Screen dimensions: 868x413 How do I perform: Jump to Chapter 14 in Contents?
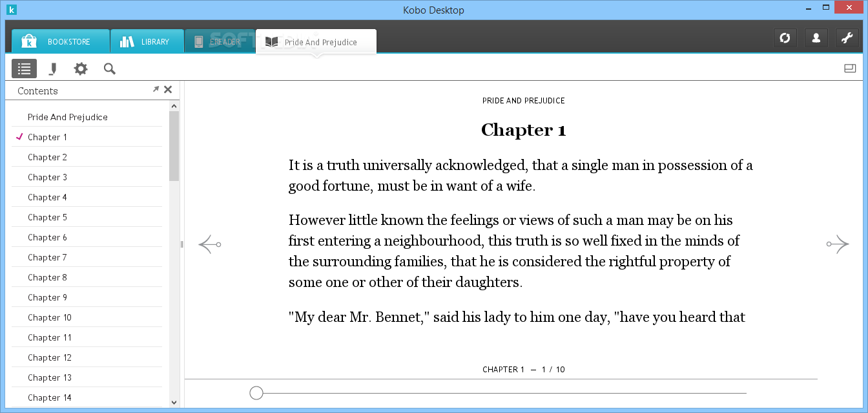tap(87, 397)
